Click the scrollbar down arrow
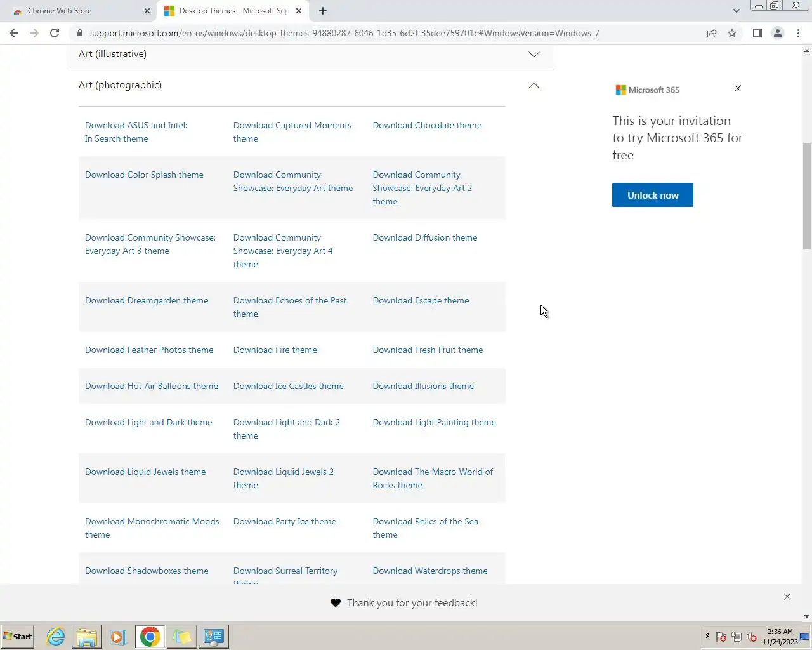The height and width of the screenshot is (650, 812). pos(807,616)
